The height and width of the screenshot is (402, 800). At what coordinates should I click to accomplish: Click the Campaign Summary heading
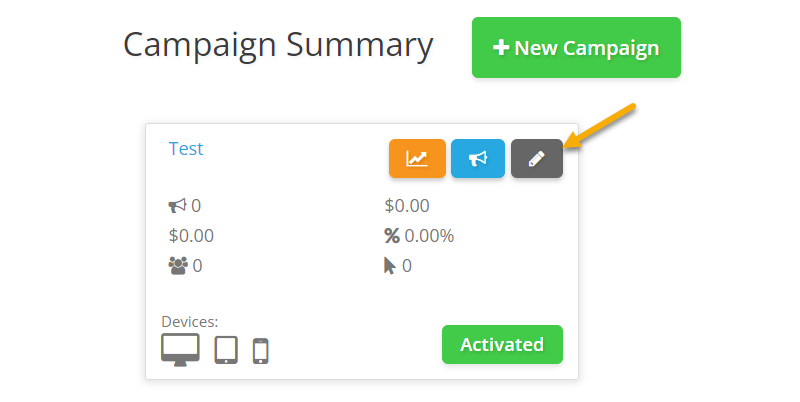tap(278, 45)
